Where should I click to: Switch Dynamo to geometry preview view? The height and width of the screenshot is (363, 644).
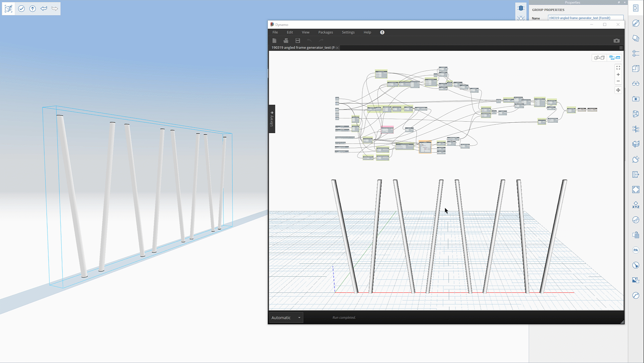[599, 57]
